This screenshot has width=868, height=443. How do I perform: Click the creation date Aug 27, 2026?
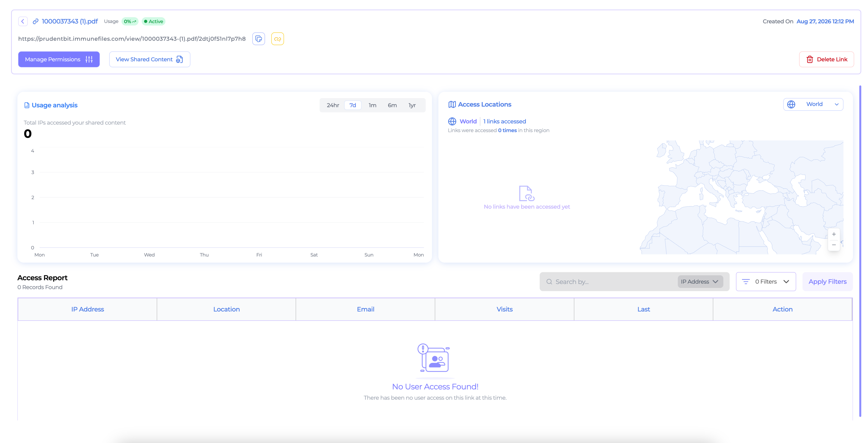pyautogui.click(x=825, y=22)
